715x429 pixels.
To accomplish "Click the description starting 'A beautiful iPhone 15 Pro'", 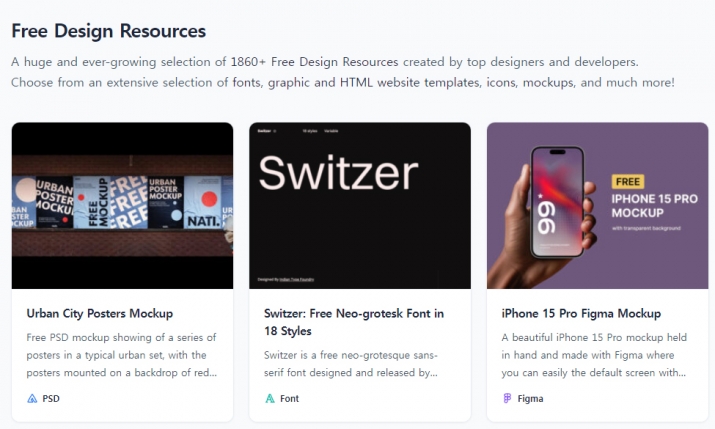I will [x=594, y=355].
